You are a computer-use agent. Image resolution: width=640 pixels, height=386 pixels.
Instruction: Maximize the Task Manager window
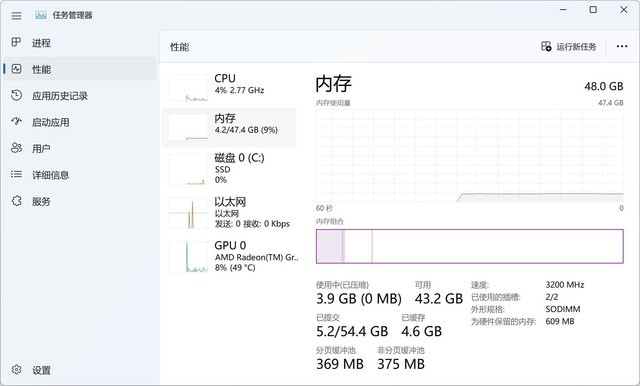[x=593, y=9]
